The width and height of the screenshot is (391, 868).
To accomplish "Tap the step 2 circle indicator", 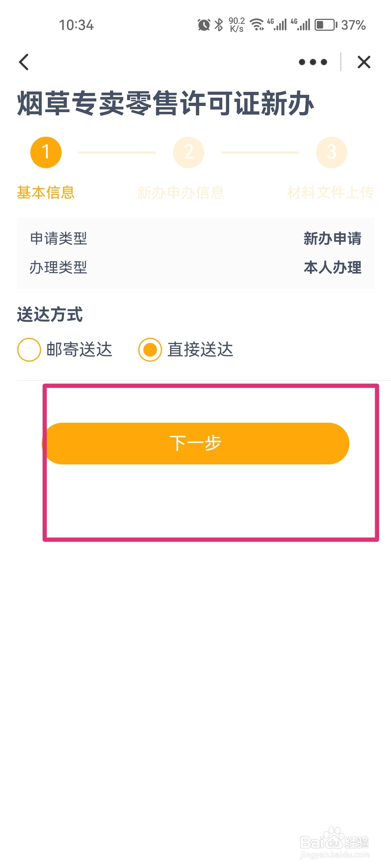I will pos(189,152).
